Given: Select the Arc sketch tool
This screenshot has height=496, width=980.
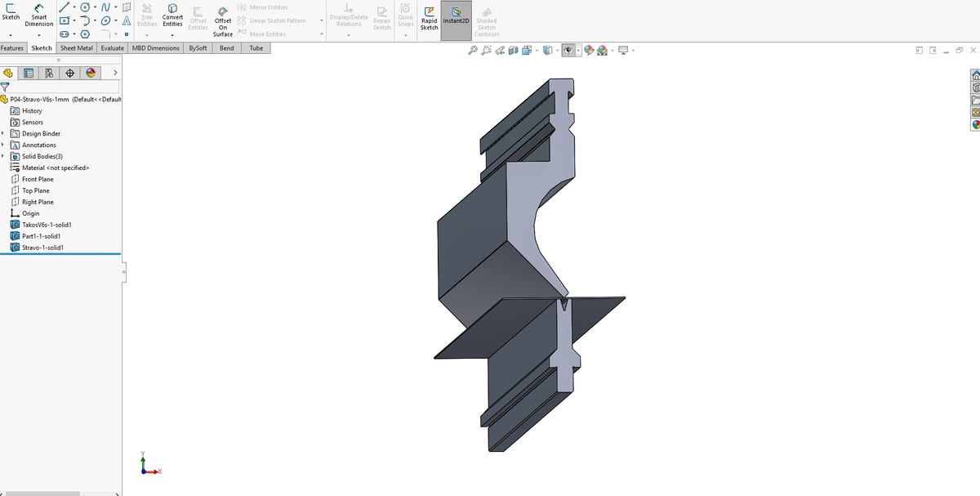Looking at the screenshot, I should point(86,20).
